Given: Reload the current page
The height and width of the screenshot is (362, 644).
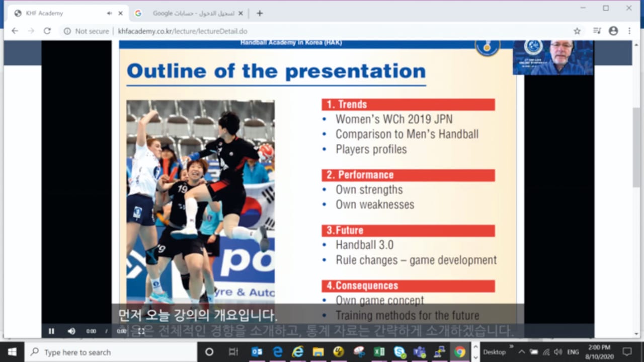Looking at the screenshot, I should [x=47, y=31].
